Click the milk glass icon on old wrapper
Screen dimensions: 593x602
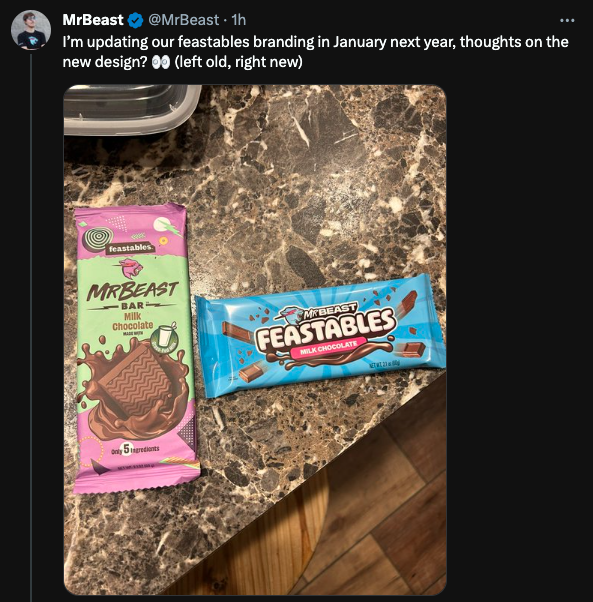[x=164, y=339]
